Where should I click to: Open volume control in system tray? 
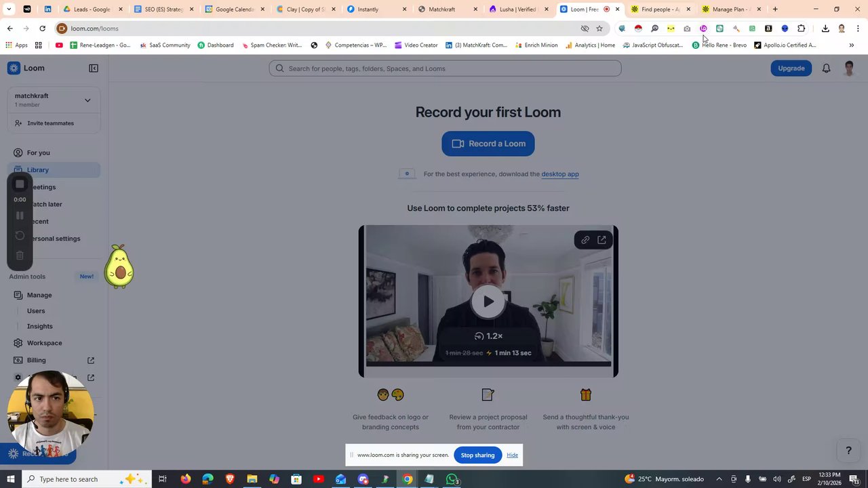click(777, 479)
